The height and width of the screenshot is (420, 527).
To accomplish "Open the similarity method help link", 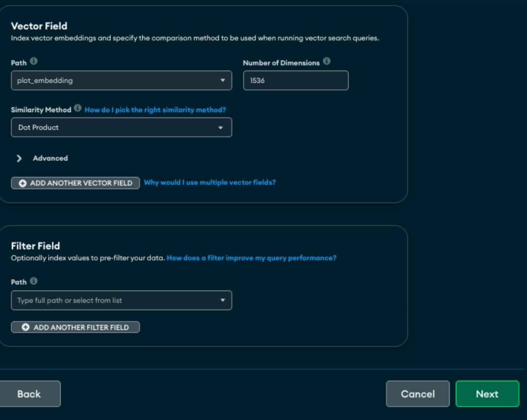I will [155, 110].
